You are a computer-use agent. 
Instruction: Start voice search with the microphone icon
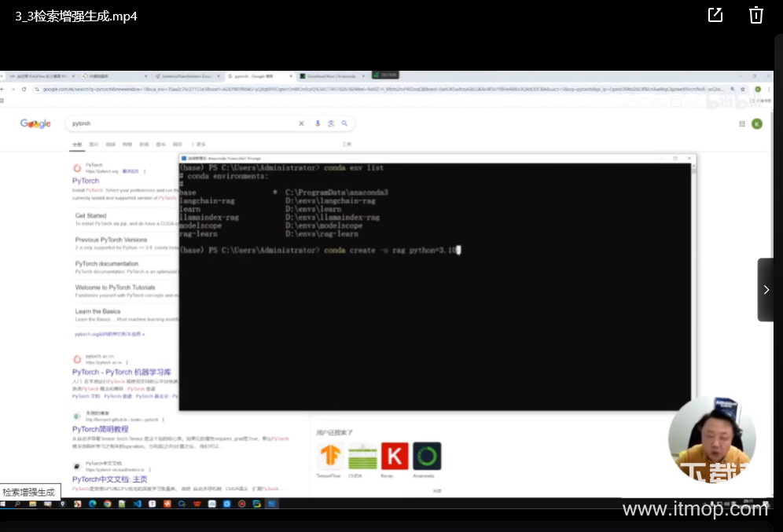pyautogui.click(x=318, y=123)
